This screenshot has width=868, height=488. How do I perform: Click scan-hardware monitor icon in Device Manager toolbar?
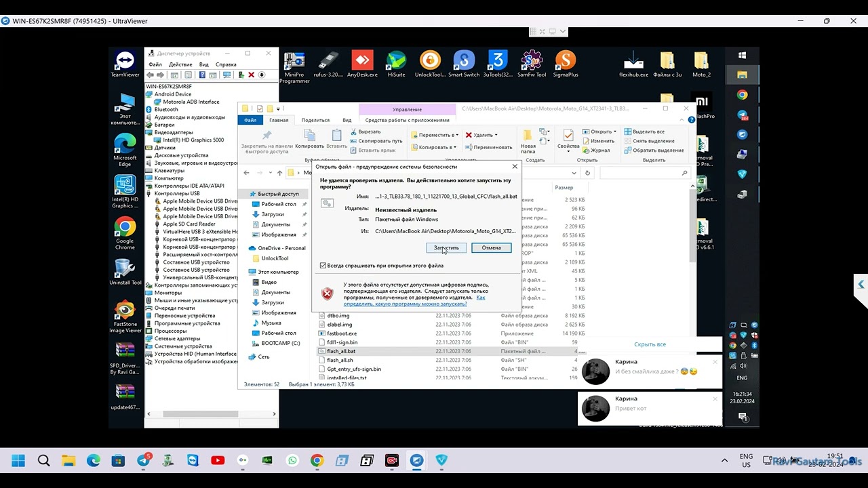[x=227, y=75]
